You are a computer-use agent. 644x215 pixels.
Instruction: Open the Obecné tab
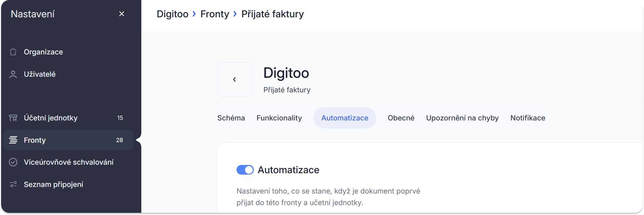point(401,118)
